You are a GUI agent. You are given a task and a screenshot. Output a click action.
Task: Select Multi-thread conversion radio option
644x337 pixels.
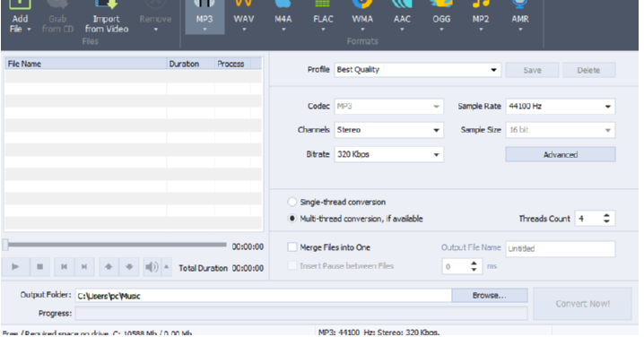[292, 219]
